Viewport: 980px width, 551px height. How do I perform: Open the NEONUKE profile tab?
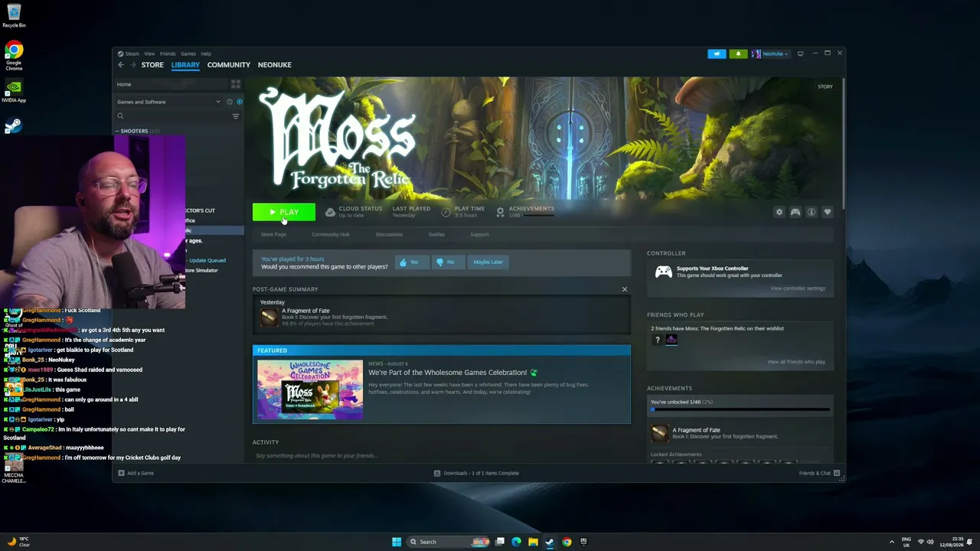point(275,65)
